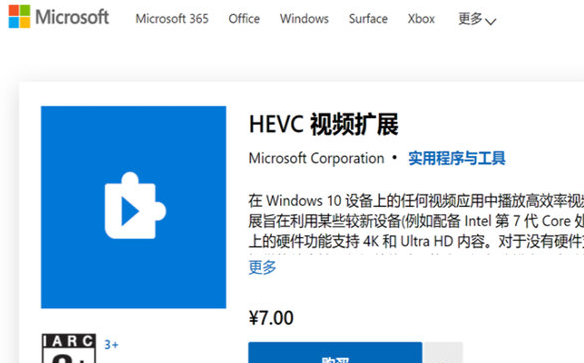
Task: Select Surface in the top navigation
Action: point(368,19)
